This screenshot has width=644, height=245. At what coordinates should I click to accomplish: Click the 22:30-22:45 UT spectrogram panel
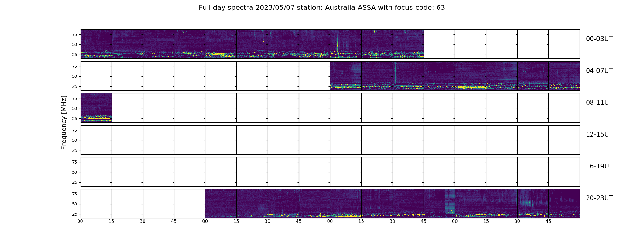tap(408, 204)
